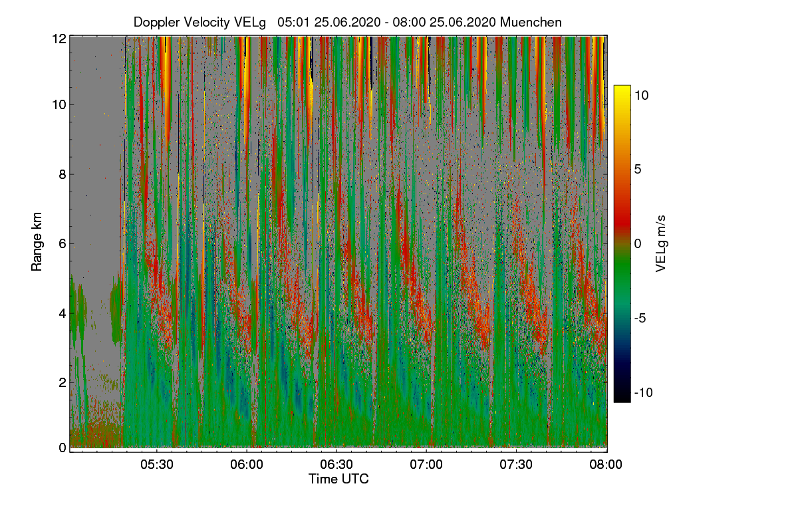Click the 12 km range tick label

pyautogui.click(x=59, y=39)
